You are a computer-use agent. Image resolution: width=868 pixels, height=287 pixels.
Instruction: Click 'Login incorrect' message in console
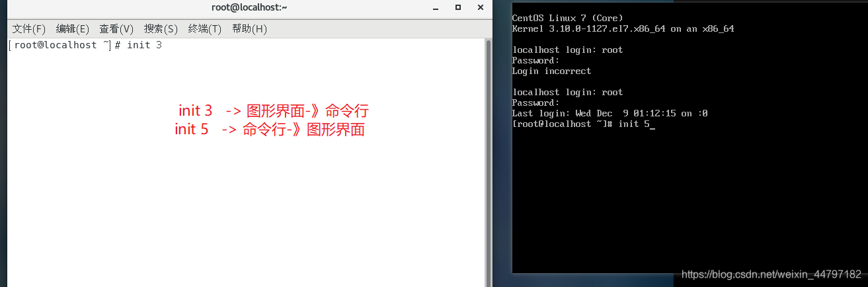click(x=551, y=71)
